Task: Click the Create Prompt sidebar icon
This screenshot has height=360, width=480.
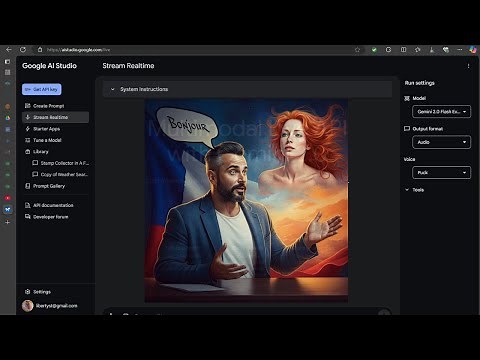Action: click(28, 106)
